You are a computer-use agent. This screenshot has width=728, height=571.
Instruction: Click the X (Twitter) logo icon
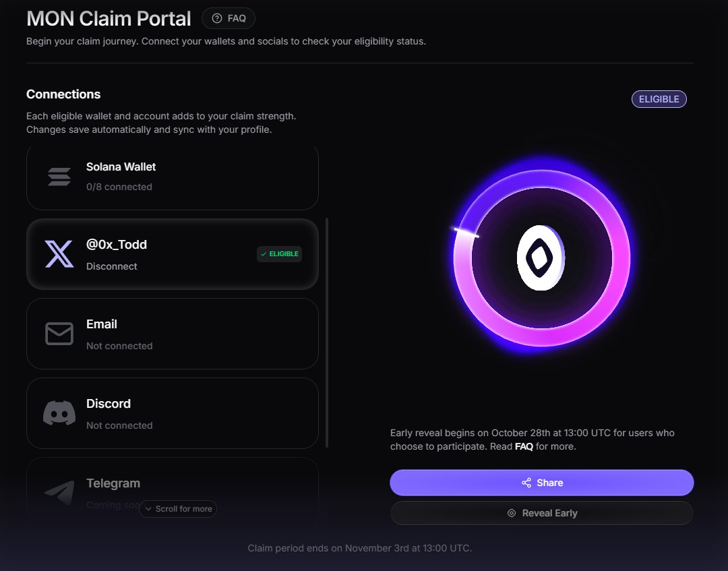pyautogui.click(x=59, y=254)
